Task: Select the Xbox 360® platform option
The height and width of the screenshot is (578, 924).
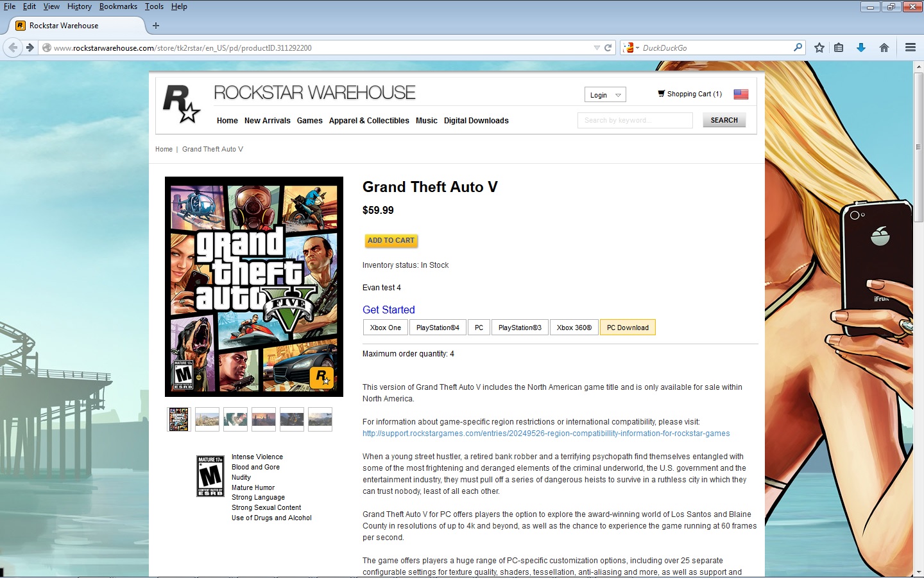Action: [x=574, y=328]
